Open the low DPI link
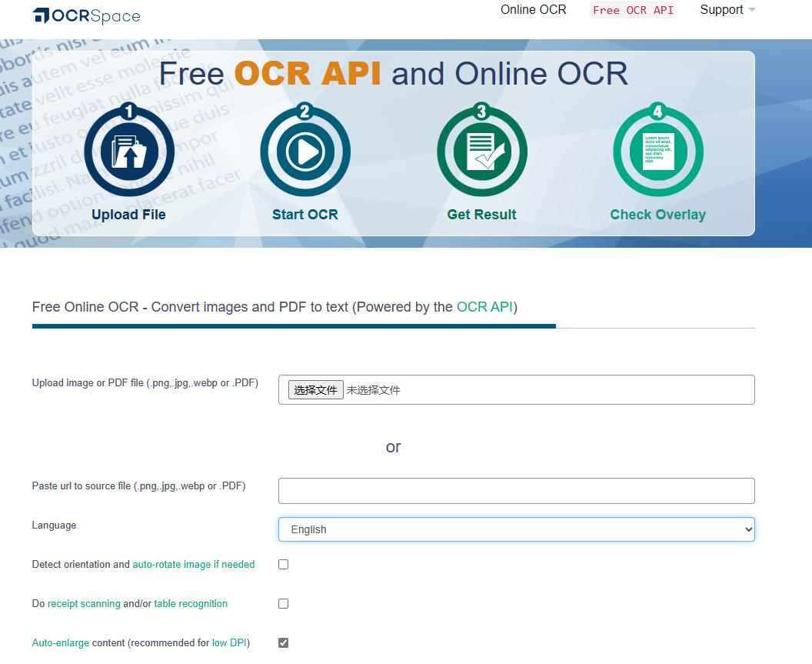812x664 pixels. click(x=229, y=642)
